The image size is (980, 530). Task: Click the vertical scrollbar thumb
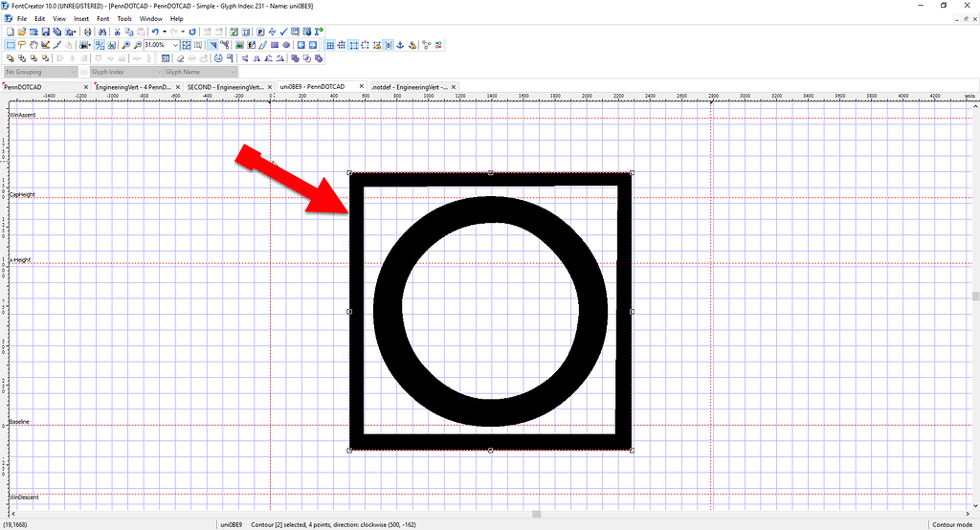[975, 296]
